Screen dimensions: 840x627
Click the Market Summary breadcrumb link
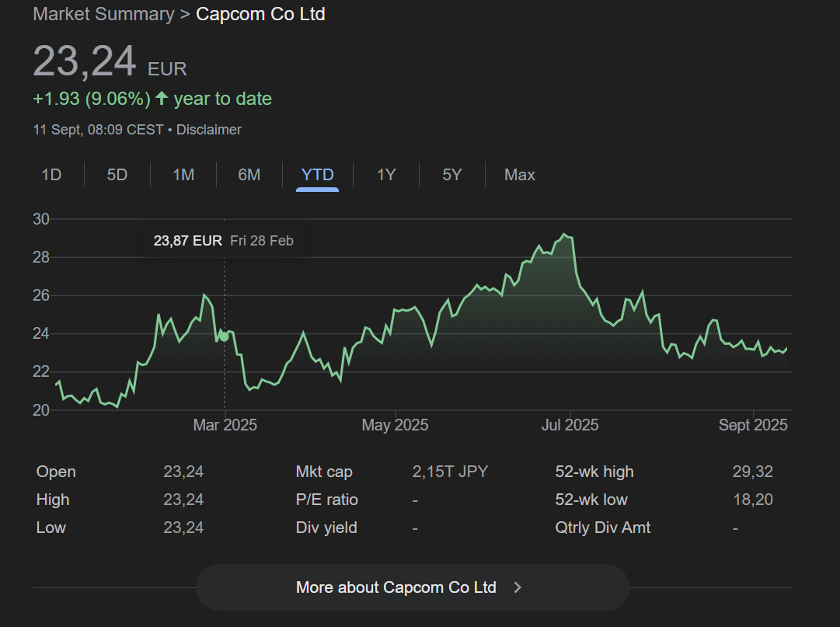point(103,14)
